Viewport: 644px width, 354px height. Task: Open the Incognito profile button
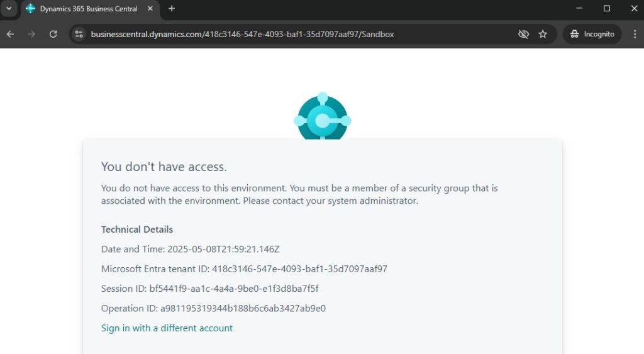tap(592, 34)
